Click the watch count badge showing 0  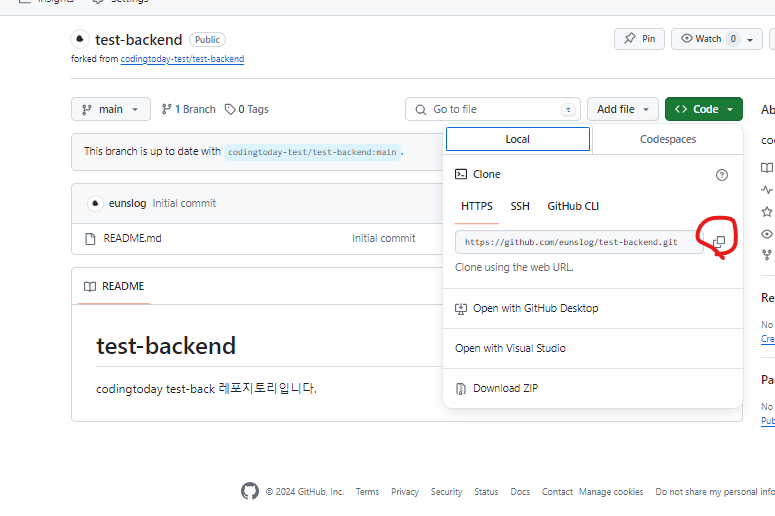click(733, 39)
